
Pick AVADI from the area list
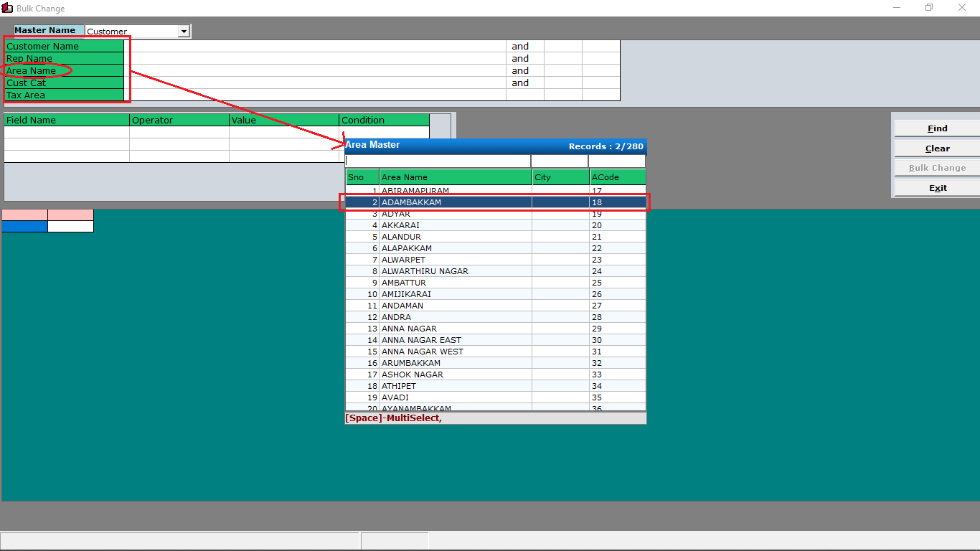click(496, 397)
